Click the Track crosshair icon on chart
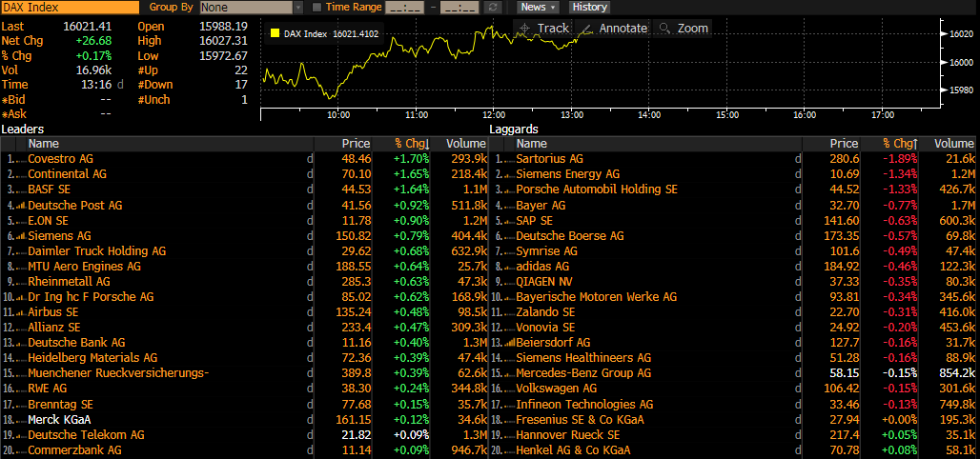980x459 pixels. (x=525, y=29)
